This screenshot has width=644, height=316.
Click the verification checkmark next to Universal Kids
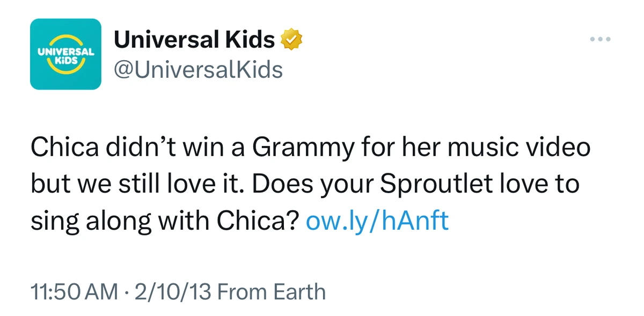[x=292, y=38]
